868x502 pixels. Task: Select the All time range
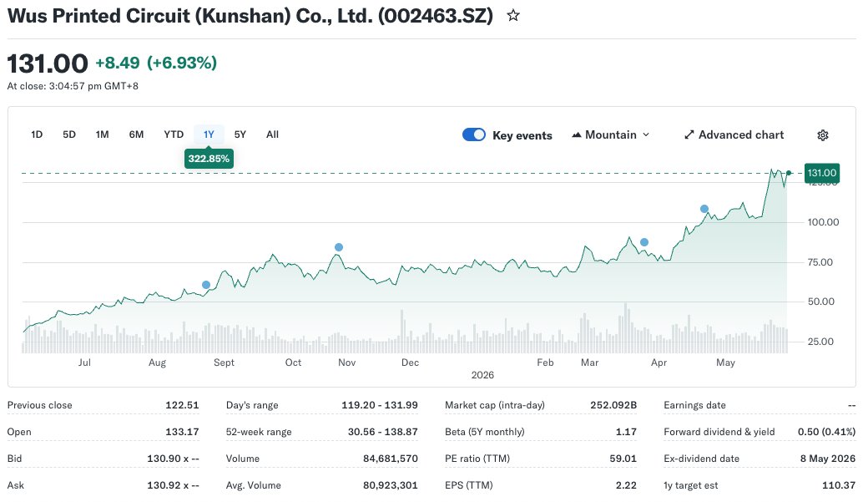pyautogui.click(x=272, y=134)
